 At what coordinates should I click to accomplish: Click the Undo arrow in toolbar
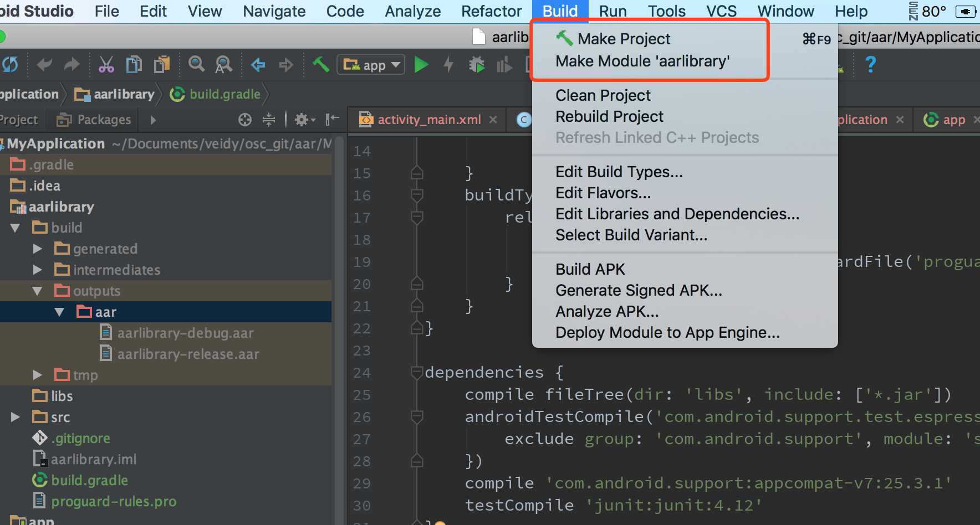coord(44,65)
